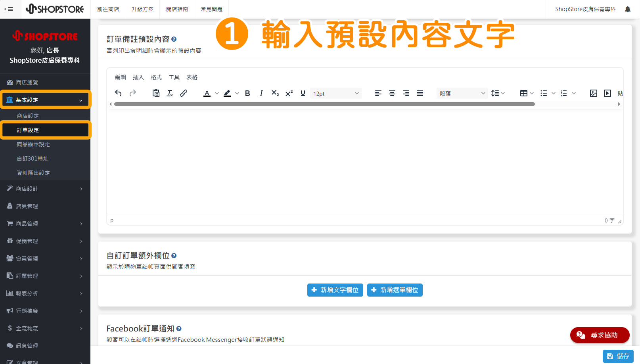Open 商店總覽 in the sidebar
The width and height of the screenshot is (640, 364).
coord(45,82)
